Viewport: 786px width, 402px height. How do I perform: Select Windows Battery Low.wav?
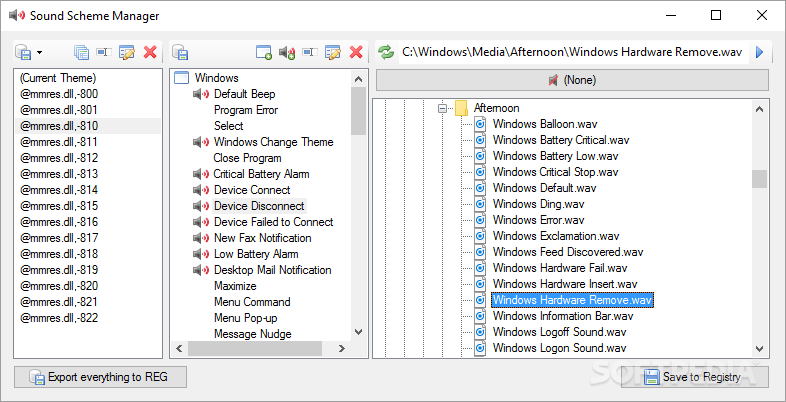click(555, 156)
